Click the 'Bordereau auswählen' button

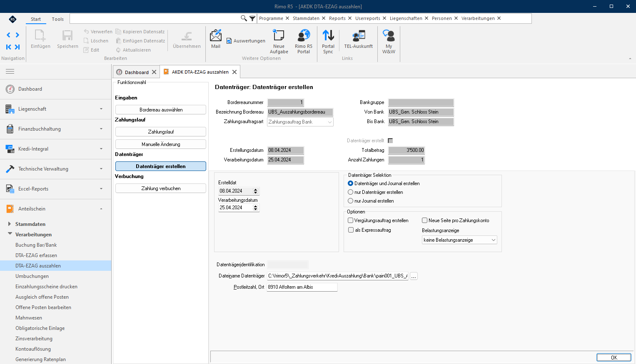(x=161, y=110)
